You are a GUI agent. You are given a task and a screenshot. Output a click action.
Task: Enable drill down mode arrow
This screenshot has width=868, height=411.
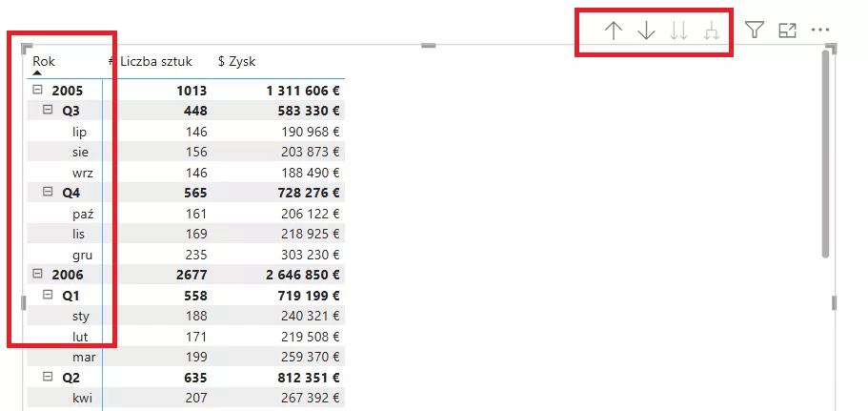pos(646,31)
